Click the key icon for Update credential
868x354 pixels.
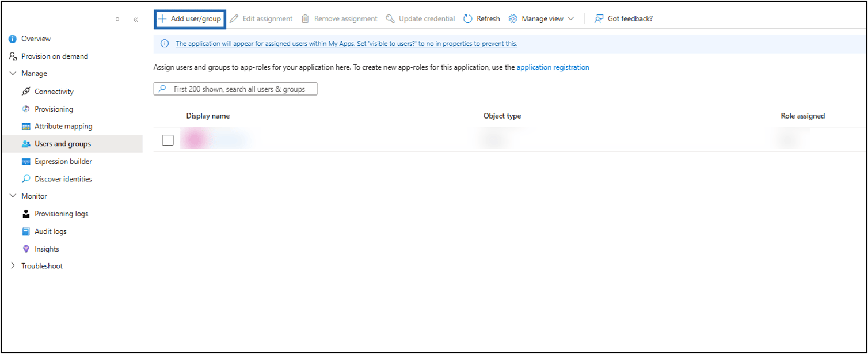click(390, 18)
